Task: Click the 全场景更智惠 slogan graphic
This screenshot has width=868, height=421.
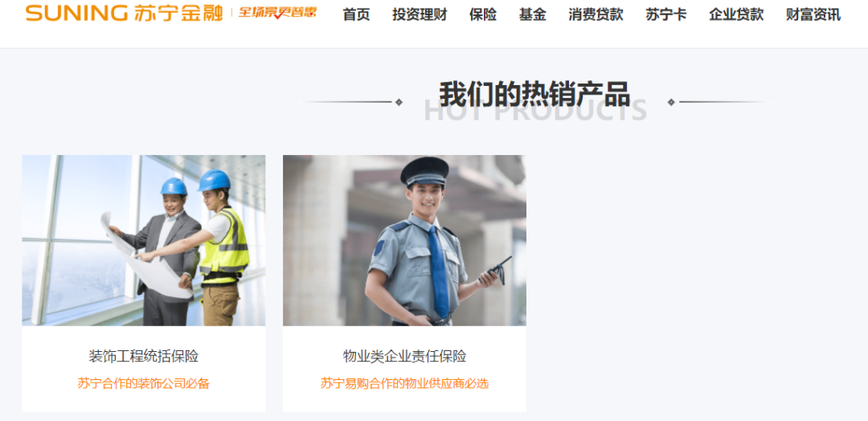Action: click(277, 13)
